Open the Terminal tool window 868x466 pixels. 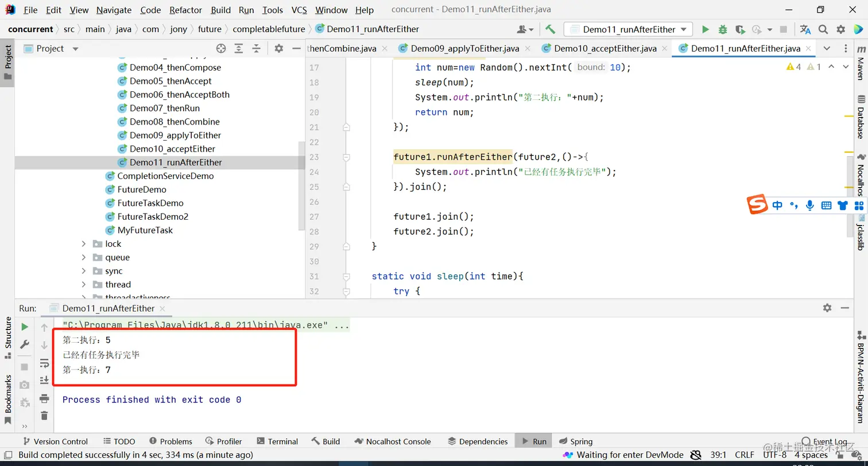click(x=277, y=441)
